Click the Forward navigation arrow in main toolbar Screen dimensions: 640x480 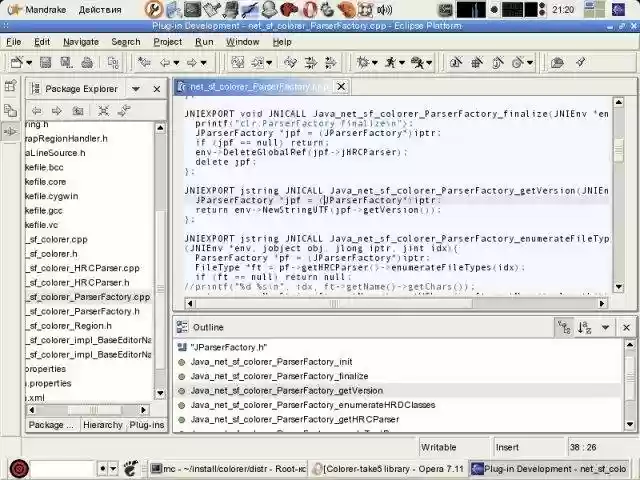point(191,62)
